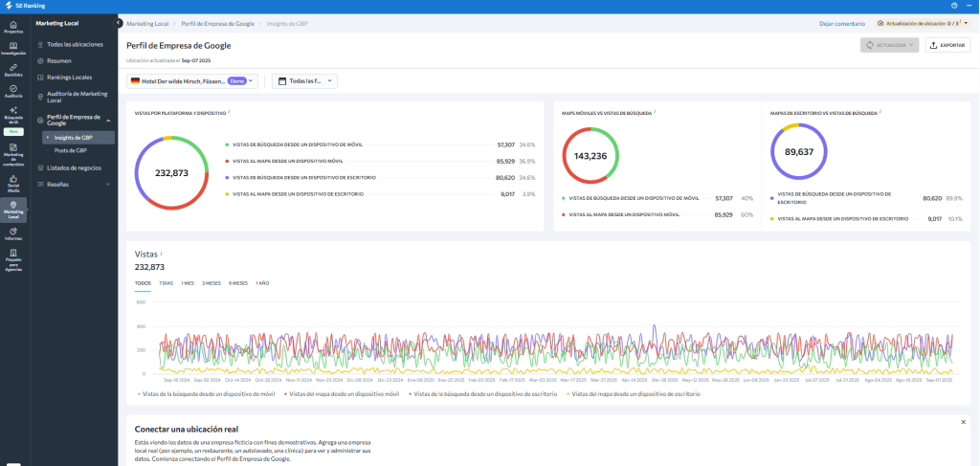This screenshot has height=466, width=980.
Task: Click the 89,637 desktop donut chart
Action: [x=799, y=151]
